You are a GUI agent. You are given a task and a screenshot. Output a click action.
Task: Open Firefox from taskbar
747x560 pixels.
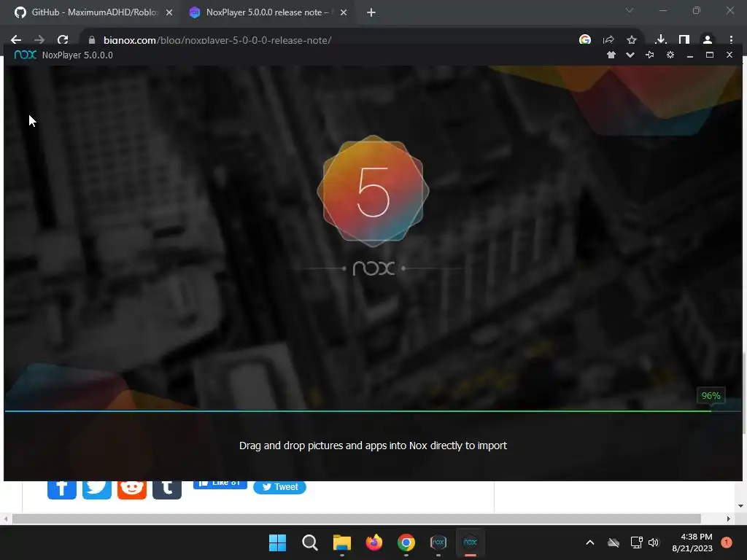click(374, 542)
